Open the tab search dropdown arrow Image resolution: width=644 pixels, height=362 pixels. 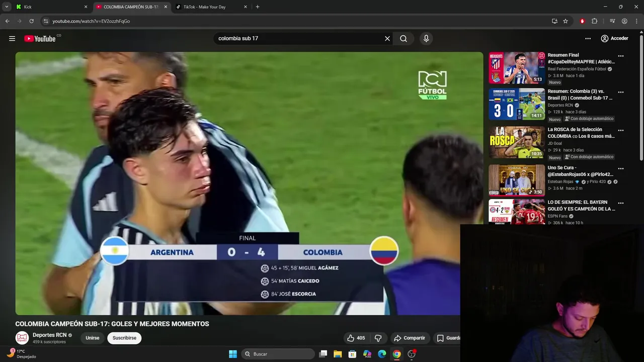coord(7,7)
